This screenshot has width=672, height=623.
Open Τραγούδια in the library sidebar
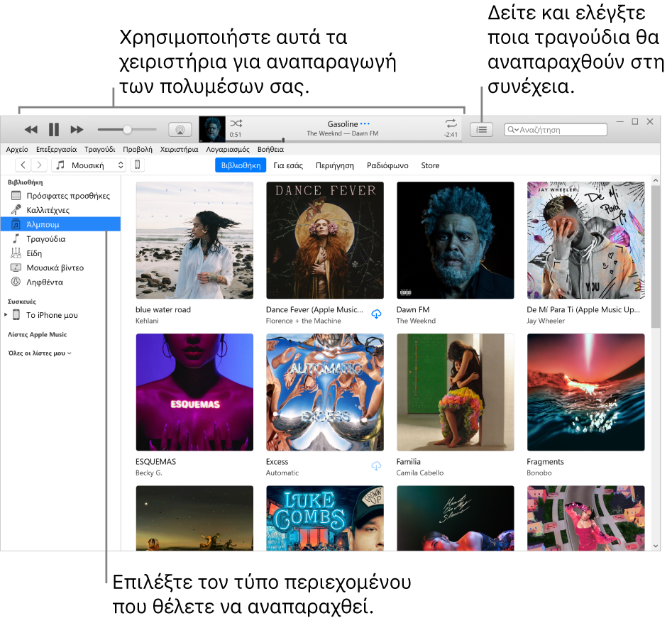click(x=47, y=238)
